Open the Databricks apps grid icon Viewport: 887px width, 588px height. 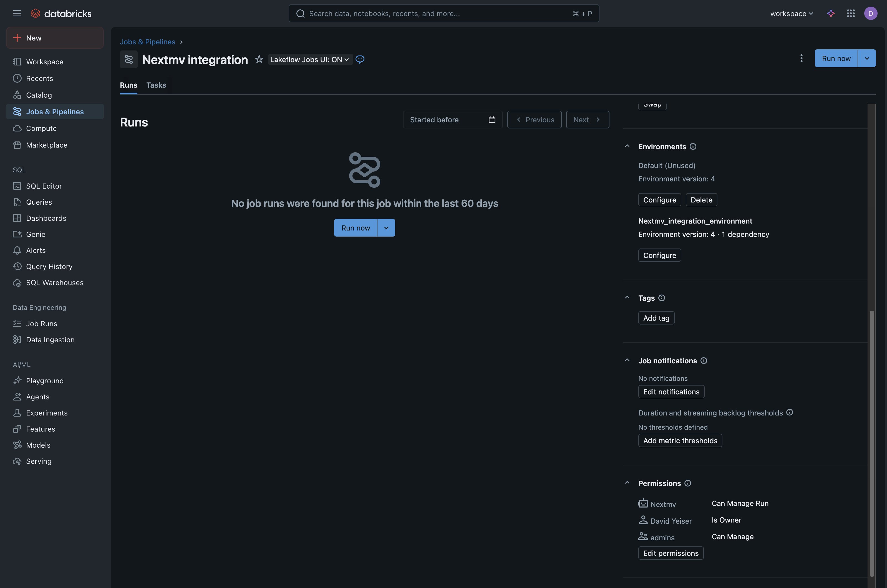point(851,13)
